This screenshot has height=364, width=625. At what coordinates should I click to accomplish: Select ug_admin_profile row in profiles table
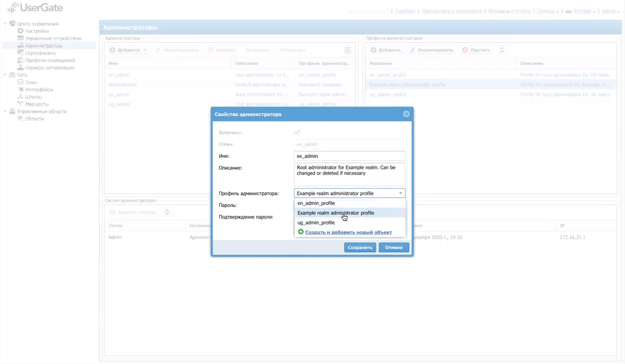(x=491, y=95)
